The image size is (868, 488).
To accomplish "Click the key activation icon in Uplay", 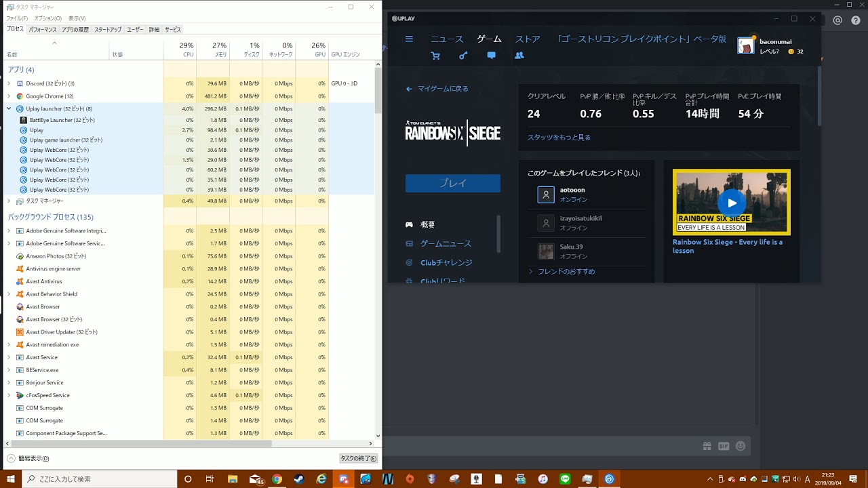I will pyautogui.click(x=463, y=56).
